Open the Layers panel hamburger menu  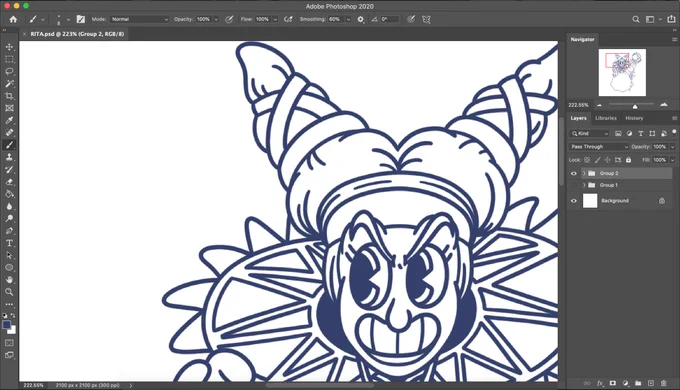point(674,118)
